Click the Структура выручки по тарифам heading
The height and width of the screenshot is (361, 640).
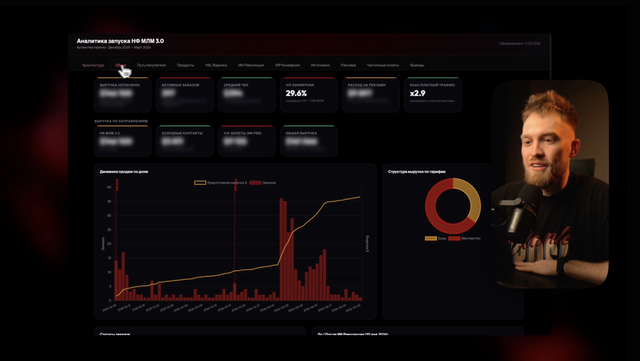click(417, 172)
